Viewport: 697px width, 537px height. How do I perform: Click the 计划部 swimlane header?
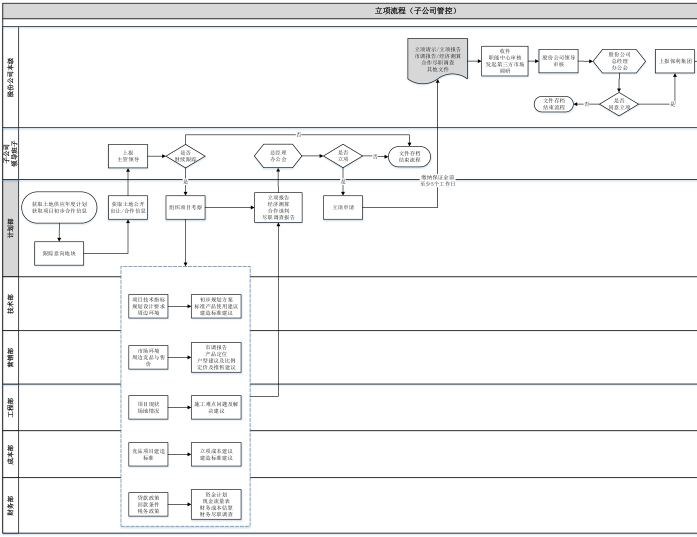(x=10, y=226)
